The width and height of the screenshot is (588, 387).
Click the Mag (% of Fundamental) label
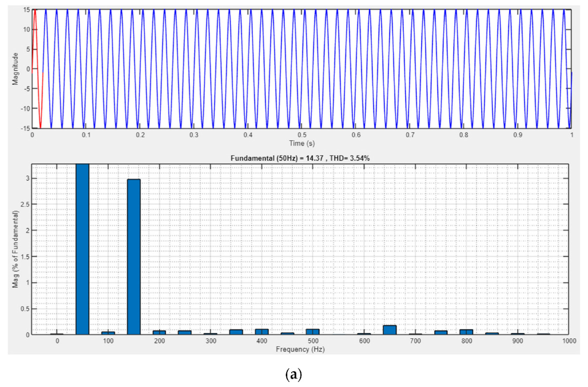(16, 249)
